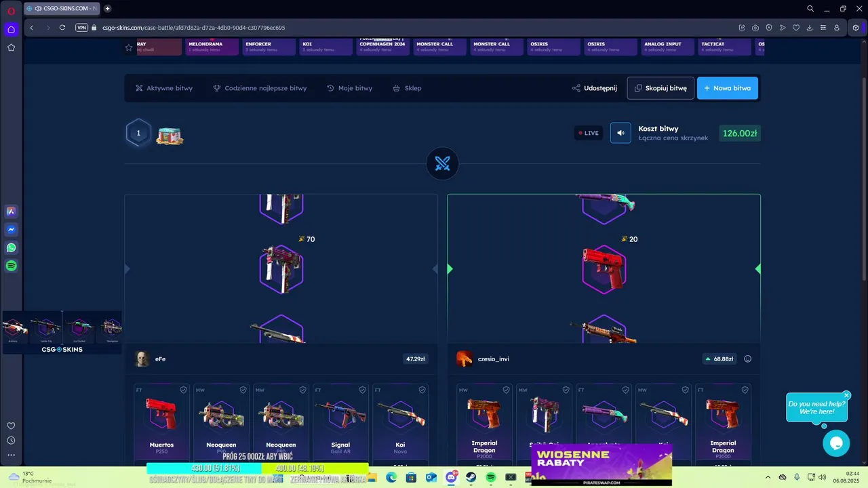Go back with the browser back arrow
Image resolution: width=868 pixels, height=488 pixels.
(x=31, y=28)
